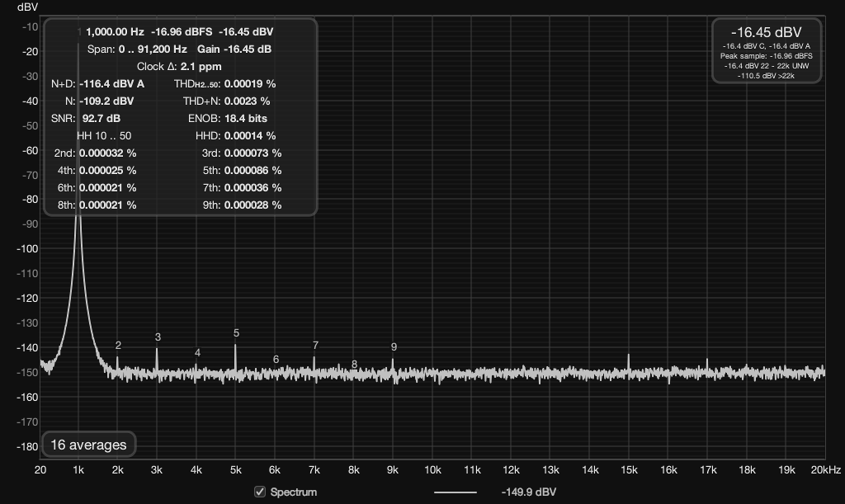Click harmonic marker 7 on spectrum
Image resolution: width=845 pixels, height=504 pixels.
click(315, 345)
